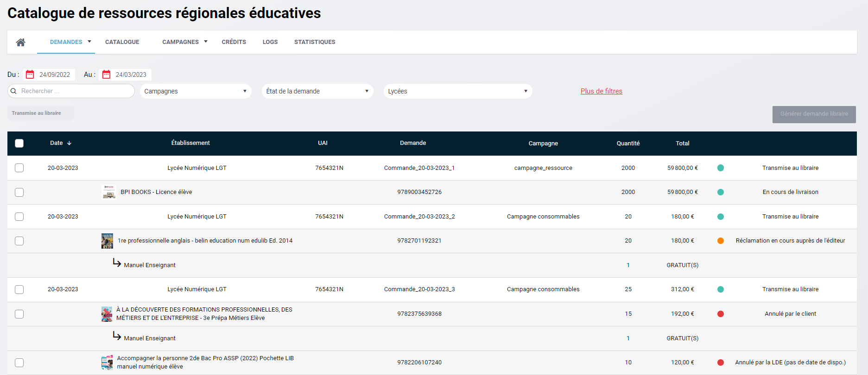
Task: Click the search magnifier icon
Action: (x=13, y=91)
